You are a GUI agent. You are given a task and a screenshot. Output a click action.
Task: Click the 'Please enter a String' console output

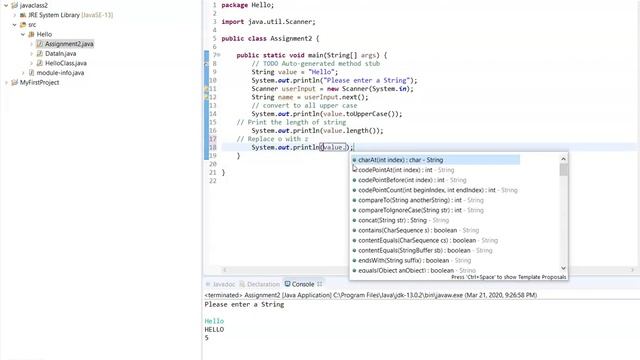click(x=244, y=304)
